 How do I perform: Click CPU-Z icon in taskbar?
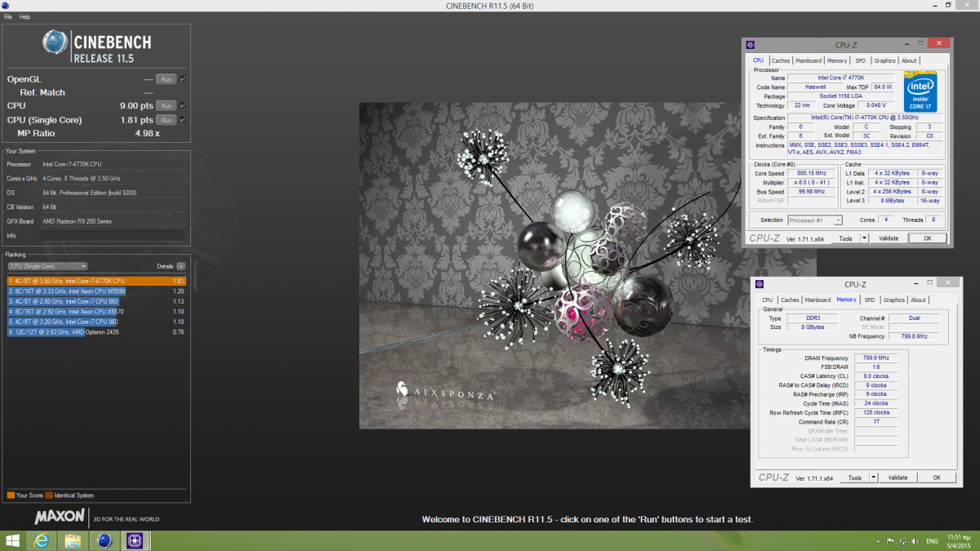133,540
